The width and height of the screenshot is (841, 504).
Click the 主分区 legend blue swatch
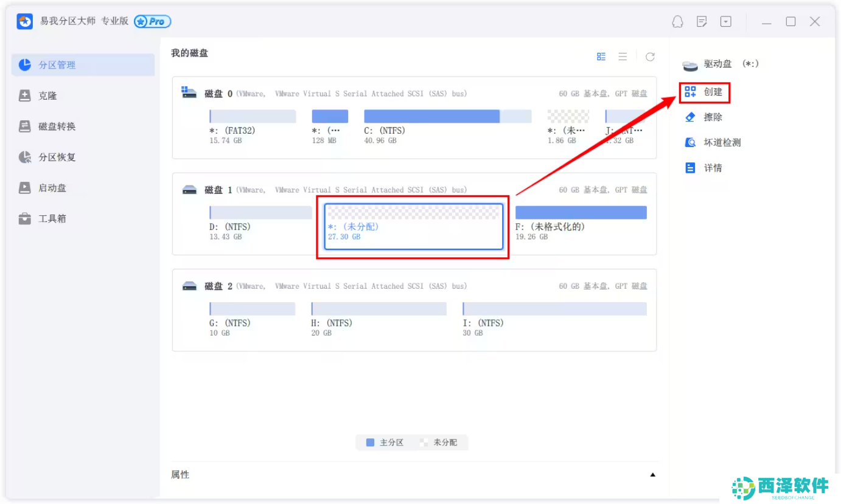pos(370,443)
